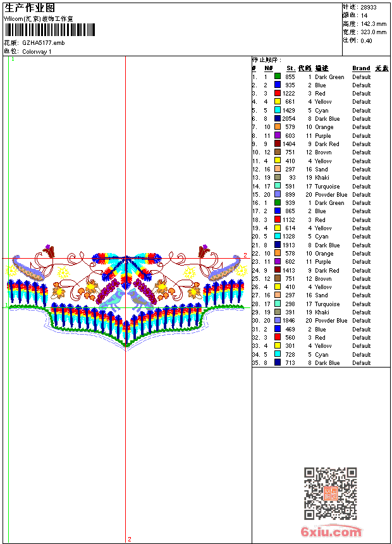Click the Dark Blue swatch in row 6
Image resolution: width=392 pixels, height=544 pixels.
(x=278, y=118)
